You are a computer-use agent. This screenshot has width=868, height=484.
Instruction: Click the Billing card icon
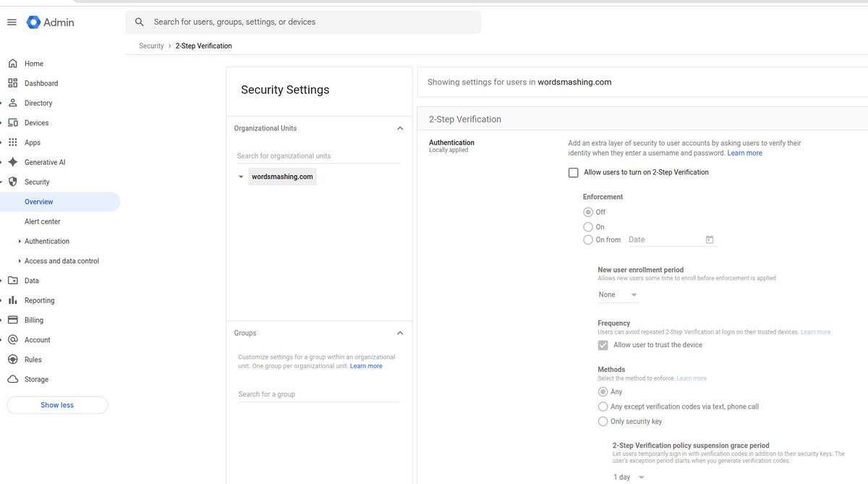[x=12, y=320]
